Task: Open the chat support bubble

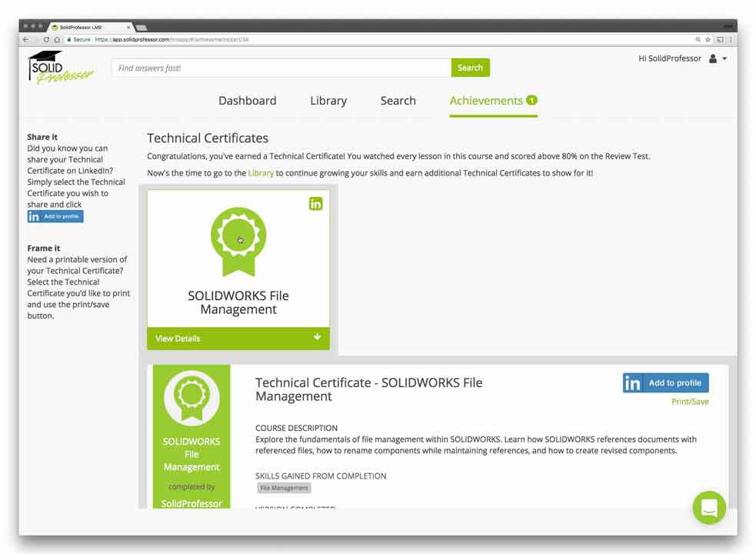Action: coord(708,508)
